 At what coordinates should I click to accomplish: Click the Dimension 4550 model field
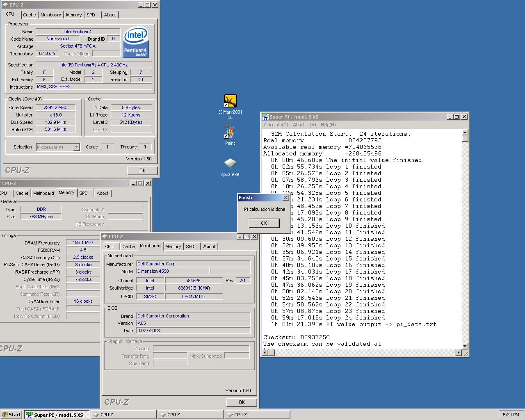pos(173,271)
